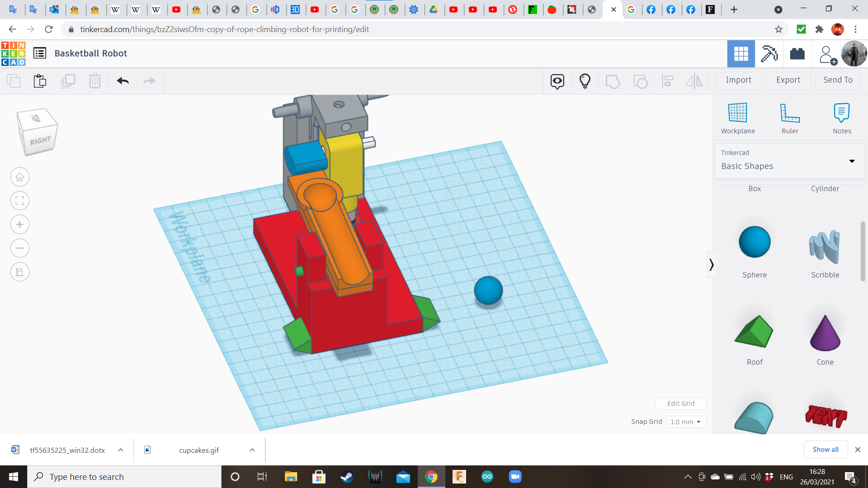This screenshot has width=868, height=488.
Task: Open the Send To menu
Action: point(837,80)
